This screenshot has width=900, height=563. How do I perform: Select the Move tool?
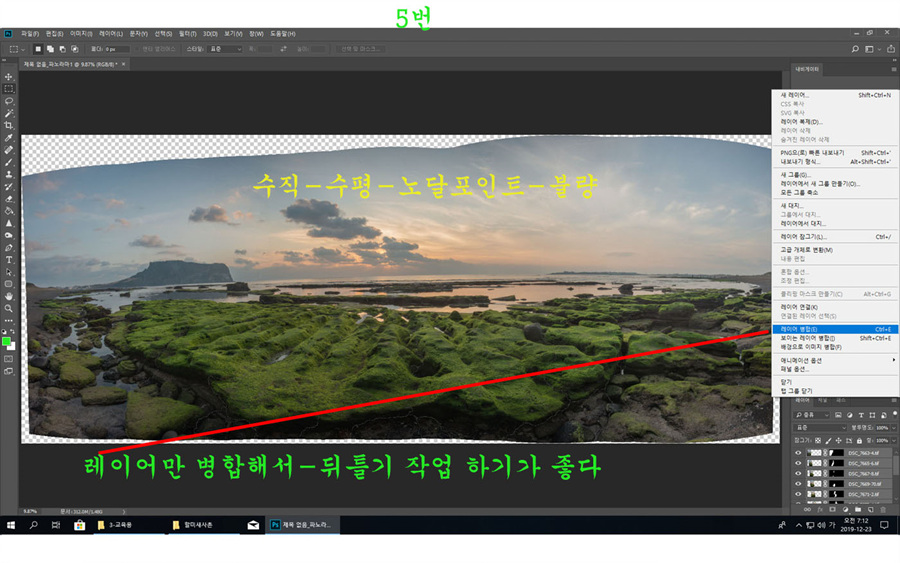tap(9, 77)
